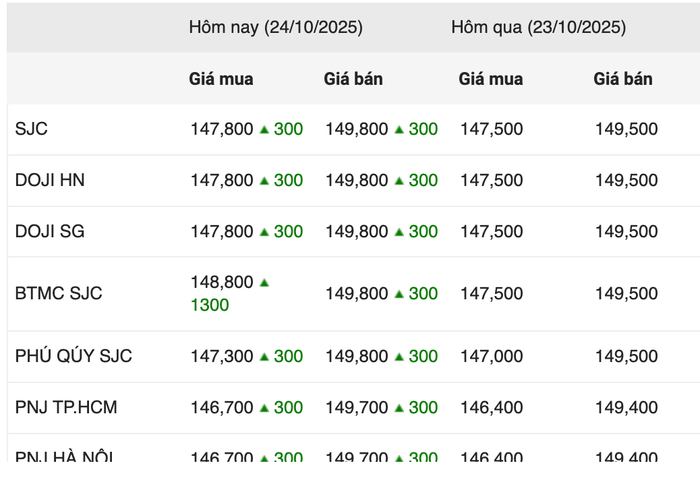Viewport: 700px width, 484px height.
Task: Click the up arrow in DOJI HN buy price
Action: [264, 181]
